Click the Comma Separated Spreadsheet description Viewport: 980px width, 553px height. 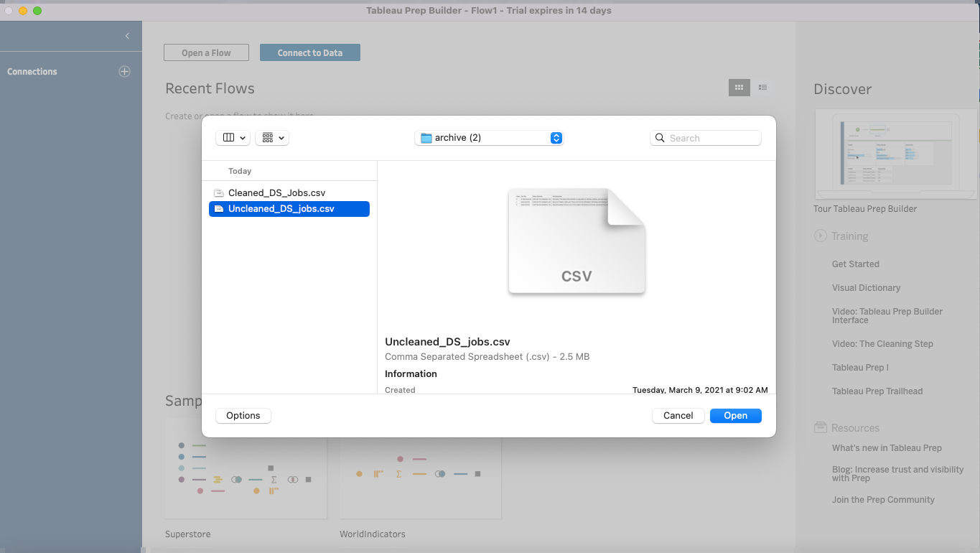click(x=487, y=357)
